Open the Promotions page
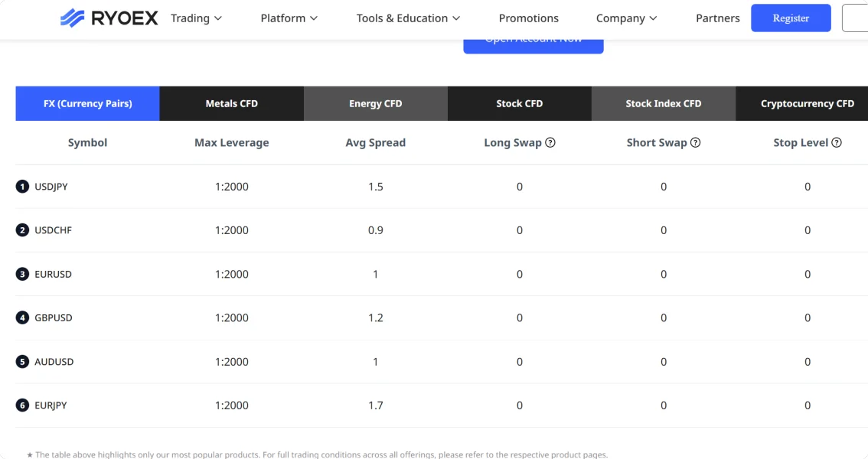 click(529, 18)
